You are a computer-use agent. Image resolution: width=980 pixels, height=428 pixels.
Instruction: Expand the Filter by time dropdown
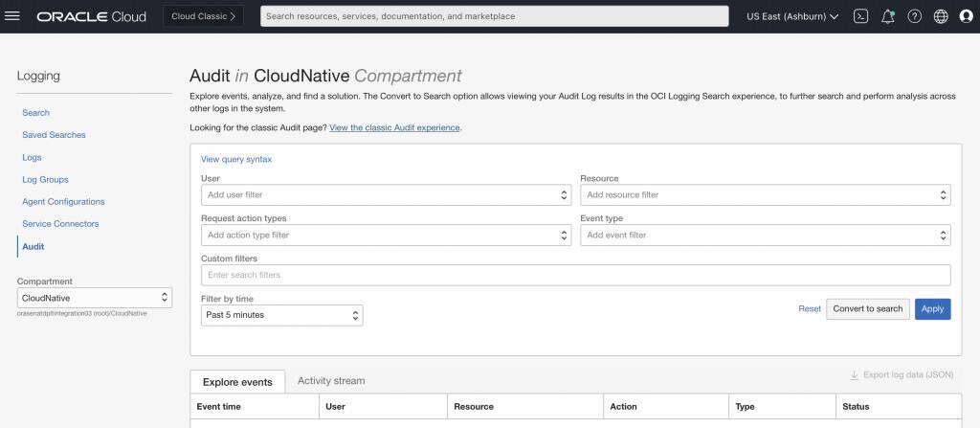click(281, 315)
